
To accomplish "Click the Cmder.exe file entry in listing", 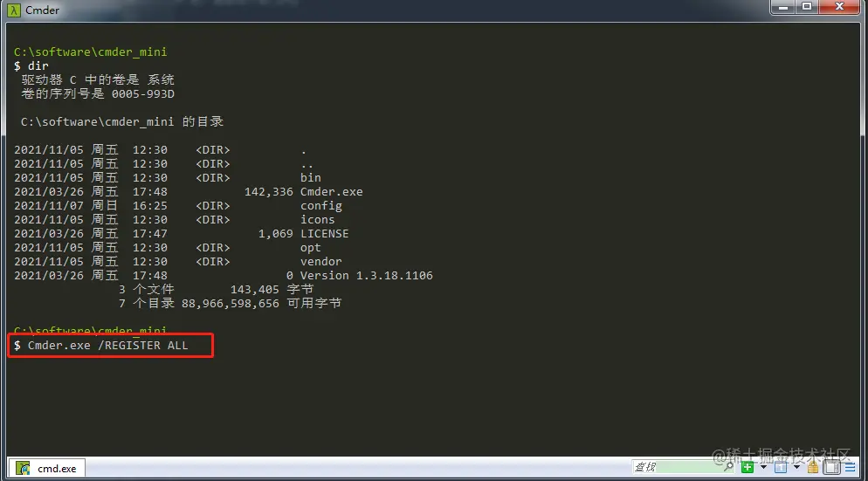I will click(x=332, y=191).
